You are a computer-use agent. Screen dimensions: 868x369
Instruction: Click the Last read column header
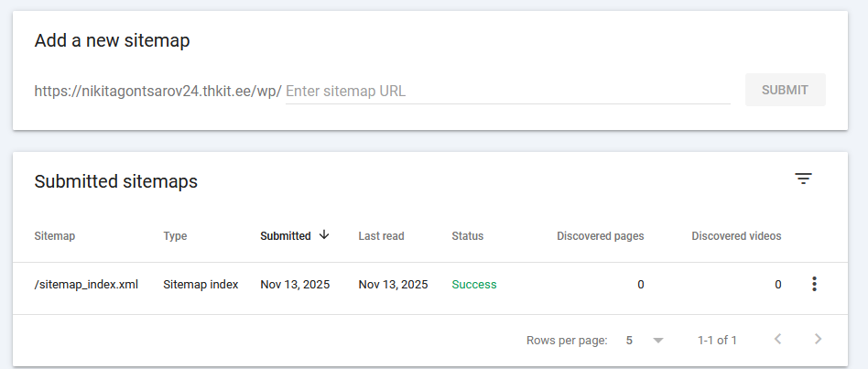click(381, 235)
